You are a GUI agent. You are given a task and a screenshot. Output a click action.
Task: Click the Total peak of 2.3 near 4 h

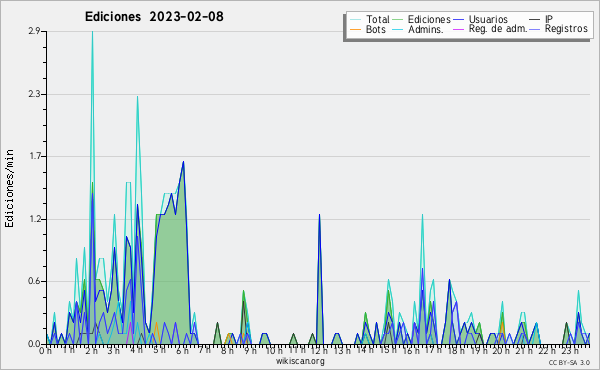pyautogui.click(x=137, y=97)
